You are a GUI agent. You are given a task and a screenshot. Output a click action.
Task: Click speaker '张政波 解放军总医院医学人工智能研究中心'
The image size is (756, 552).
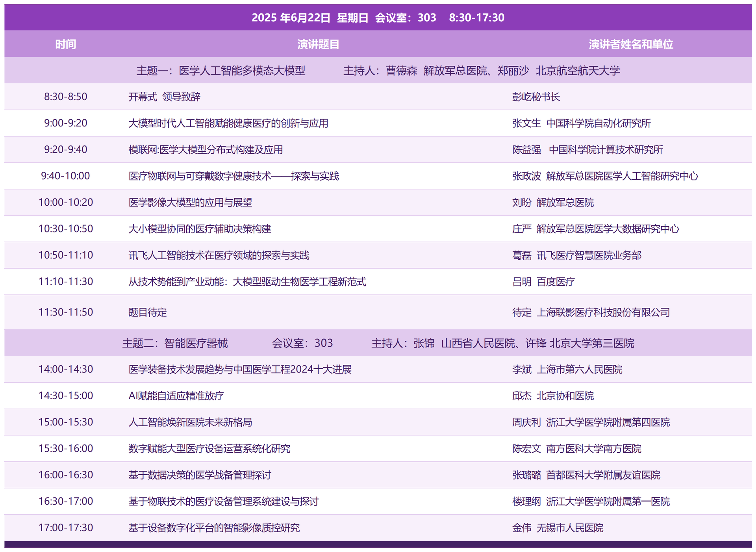(x=605, y=176)
